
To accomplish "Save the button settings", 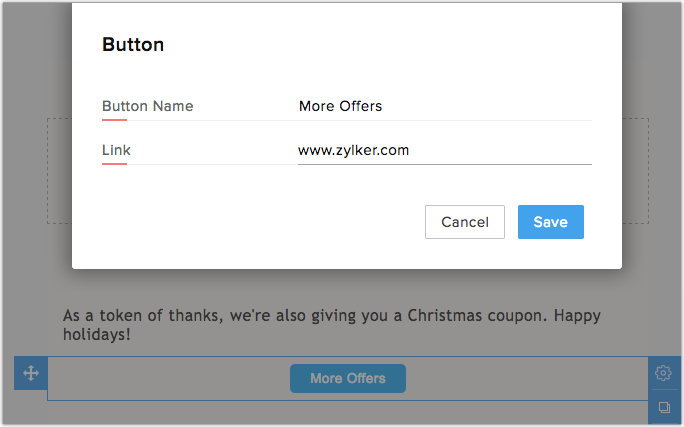I will click(x=550, y=222).
